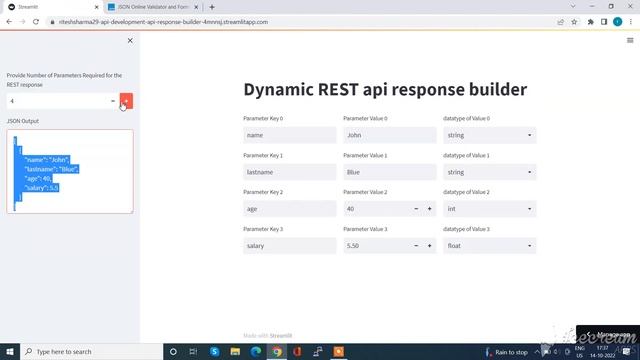640x360 pixels.
Task: Decrement Parameter Value 2 with the minus button
Action: (x=416, y=209)
